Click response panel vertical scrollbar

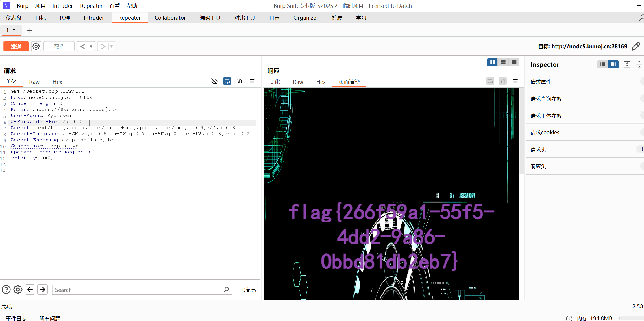coord(521,131)
